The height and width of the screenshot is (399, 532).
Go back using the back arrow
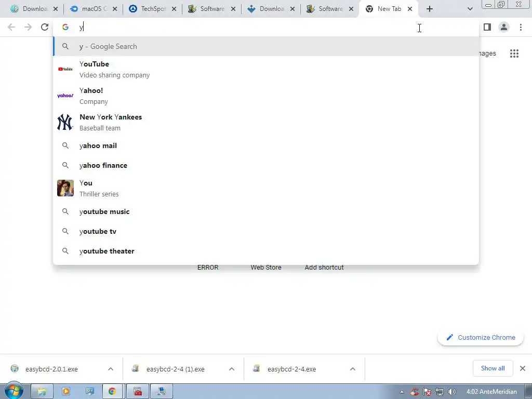pyautogui.click(x=11, y=27)
